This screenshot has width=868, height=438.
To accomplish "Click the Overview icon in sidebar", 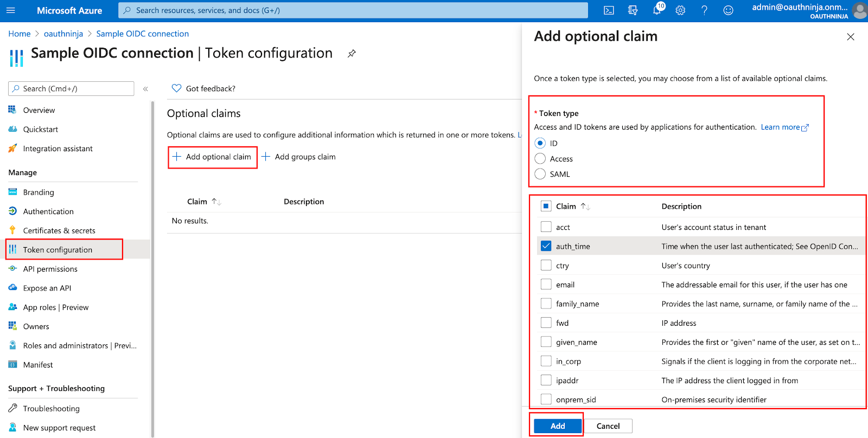I will 12,110.
